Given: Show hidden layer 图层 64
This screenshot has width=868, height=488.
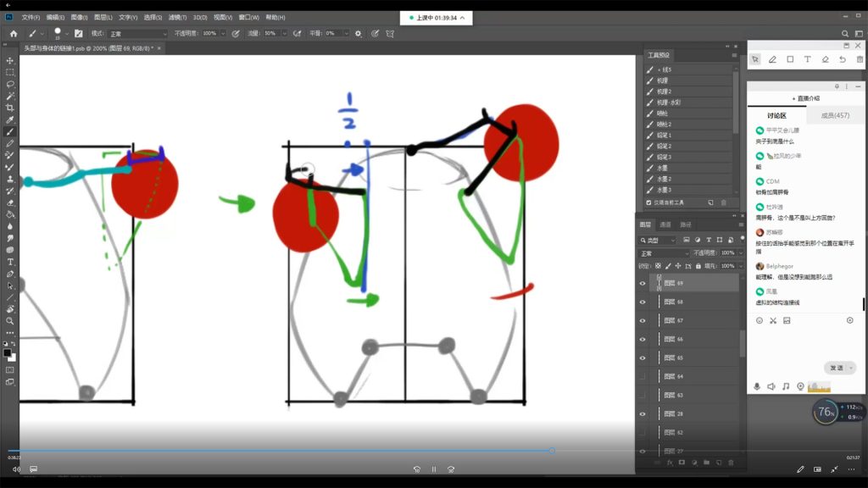Looking at the screenshot, I should [643, 376].
